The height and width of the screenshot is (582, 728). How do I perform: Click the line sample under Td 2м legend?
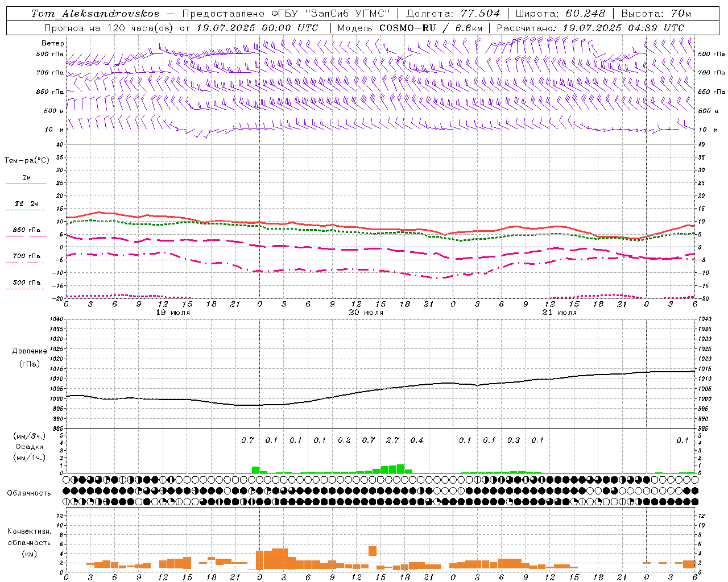click(26, 210)
